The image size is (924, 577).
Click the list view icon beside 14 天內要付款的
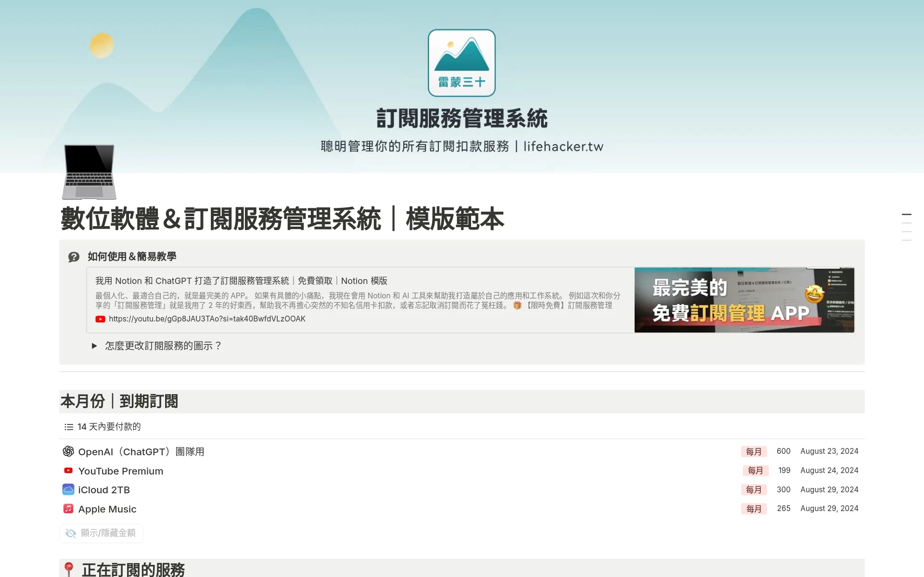[69, 427]
